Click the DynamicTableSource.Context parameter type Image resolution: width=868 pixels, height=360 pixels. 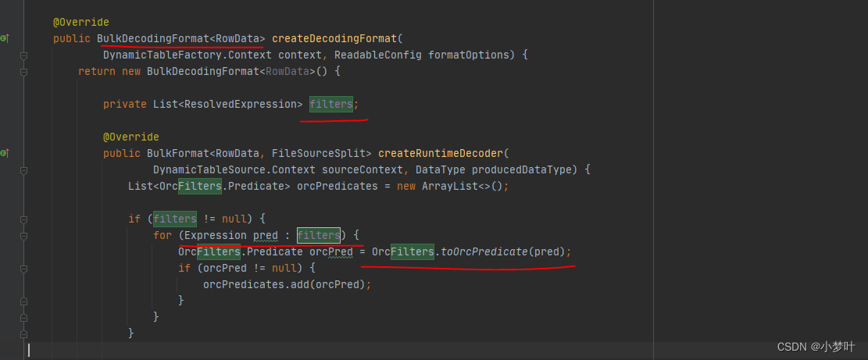pyautogui.click(x=234, y=169)
